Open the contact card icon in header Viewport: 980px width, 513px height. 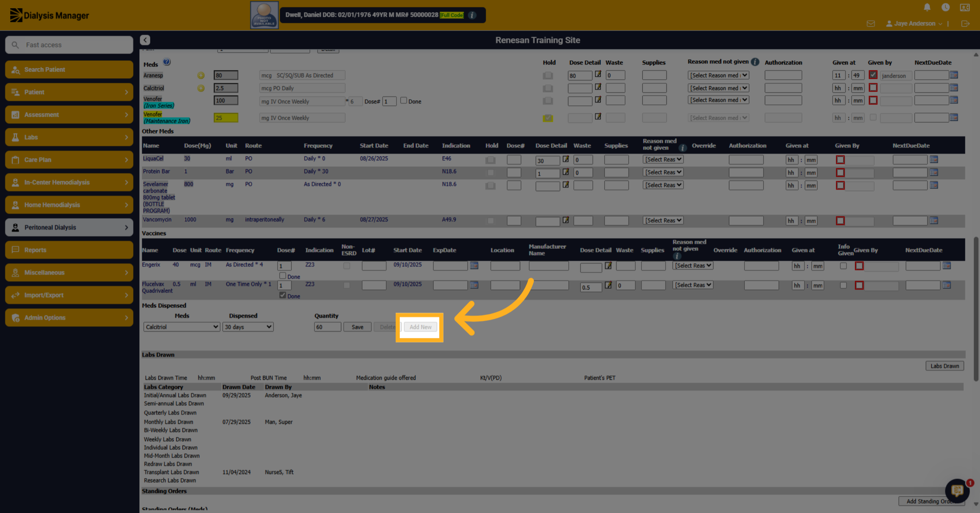coord(964,7)
